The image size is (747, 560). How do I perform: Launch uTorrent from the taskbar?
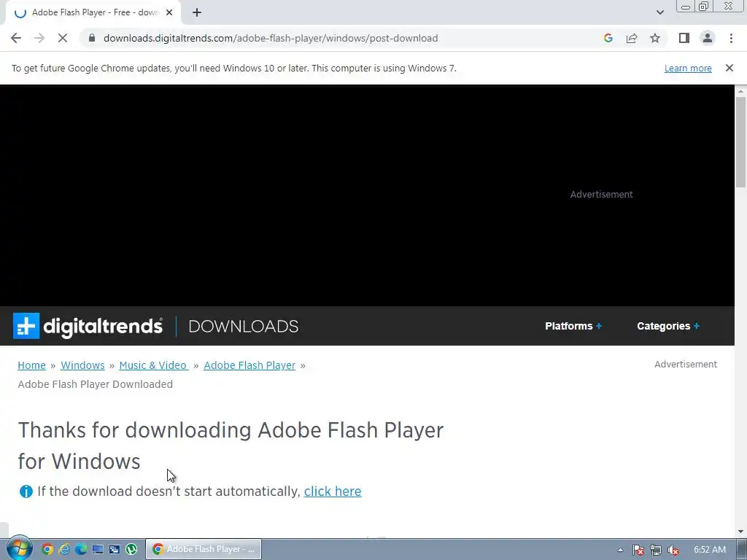(x=131, y=549)
